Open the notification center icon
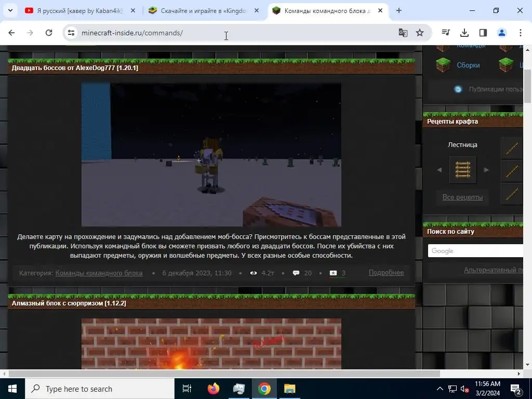Image resolution: width=532 pixels, height=399 pixels. (516, 389)
